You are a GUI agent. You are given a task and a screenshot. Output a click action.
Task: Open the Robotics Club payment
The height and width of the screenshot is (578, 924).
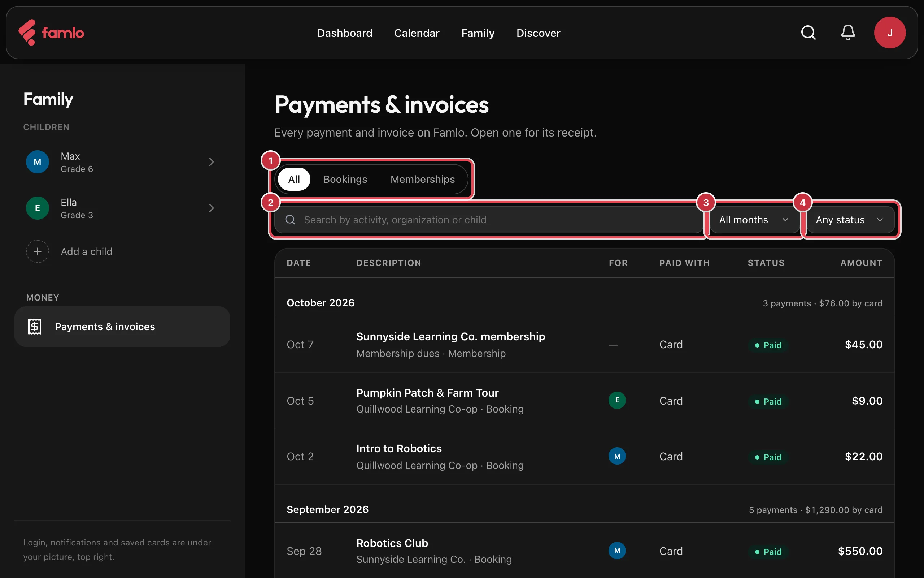point(584,551)
